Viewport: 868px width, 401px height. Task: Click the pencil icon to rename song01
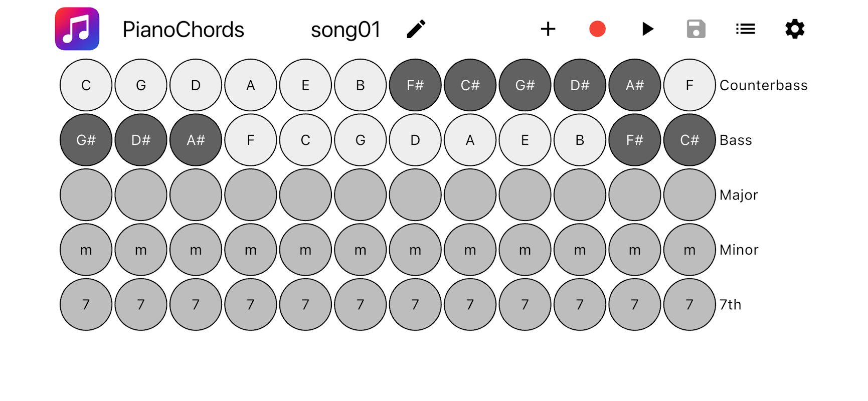tap(416, 29)
